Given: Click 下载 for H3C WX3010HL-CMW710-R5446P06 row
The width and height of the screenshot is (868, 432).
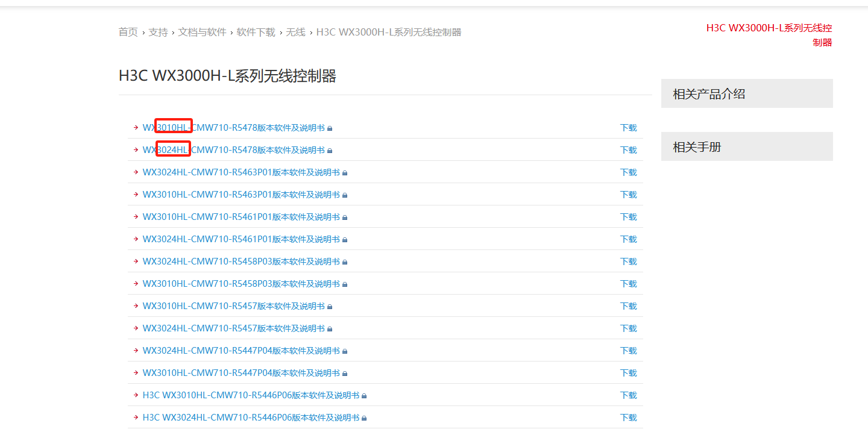Looking at the screenshot, I should pyautogui.click(x=629, y=395).
